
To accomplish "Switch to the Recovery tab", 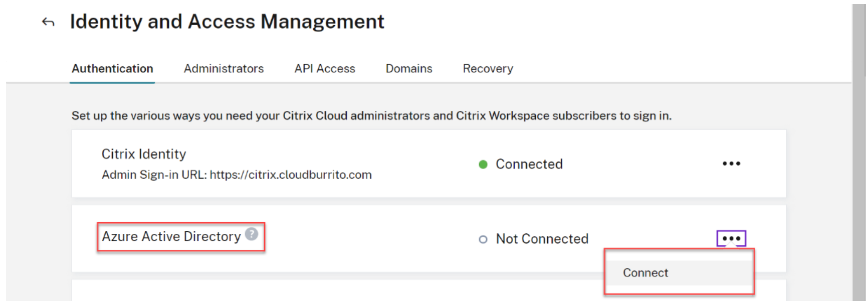I will (x=488, y=69).
